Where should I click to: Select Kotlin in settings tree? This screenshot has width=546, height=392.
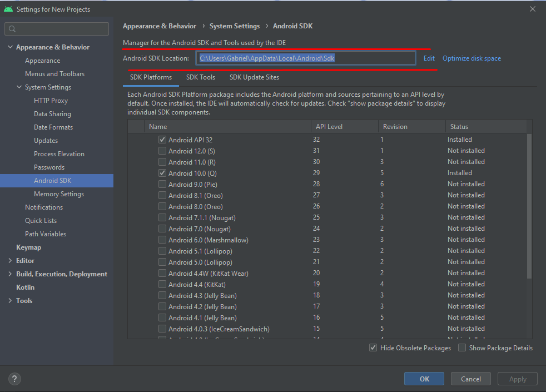click(x=26, y=287)
